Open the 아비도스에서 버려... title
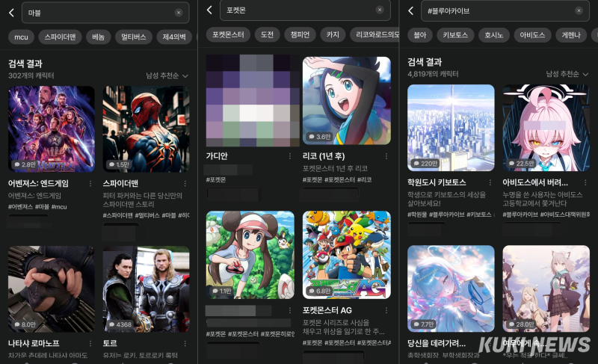598x364 pixels. [x=535, y=182]
